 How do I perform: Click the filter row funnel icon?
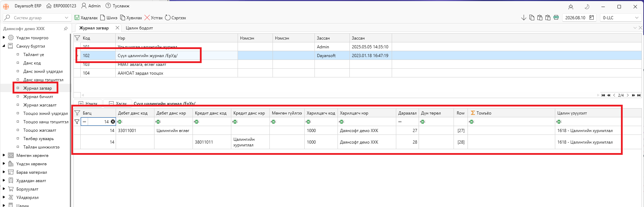77,122
